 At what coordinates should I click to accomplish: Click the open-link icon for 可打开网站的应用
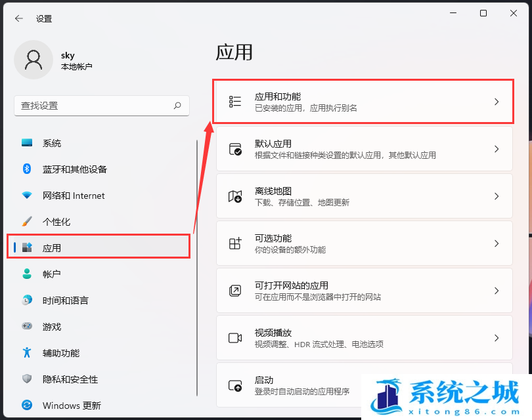[x=235, y=291]
